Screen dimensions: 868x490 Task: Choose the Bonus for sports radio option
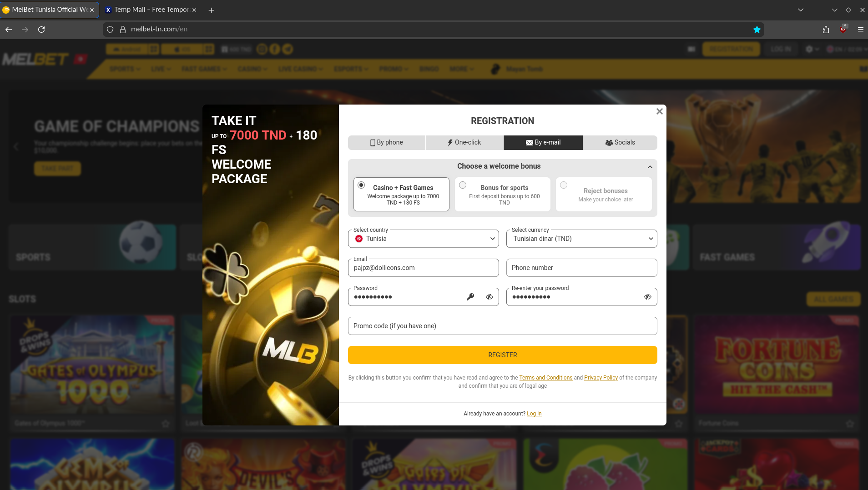point(463,185)
